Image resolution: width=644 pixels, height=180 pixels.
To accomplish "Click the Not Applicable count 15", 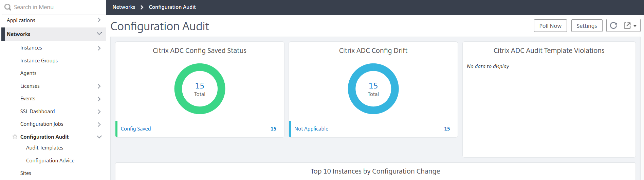I will [447, 129].
